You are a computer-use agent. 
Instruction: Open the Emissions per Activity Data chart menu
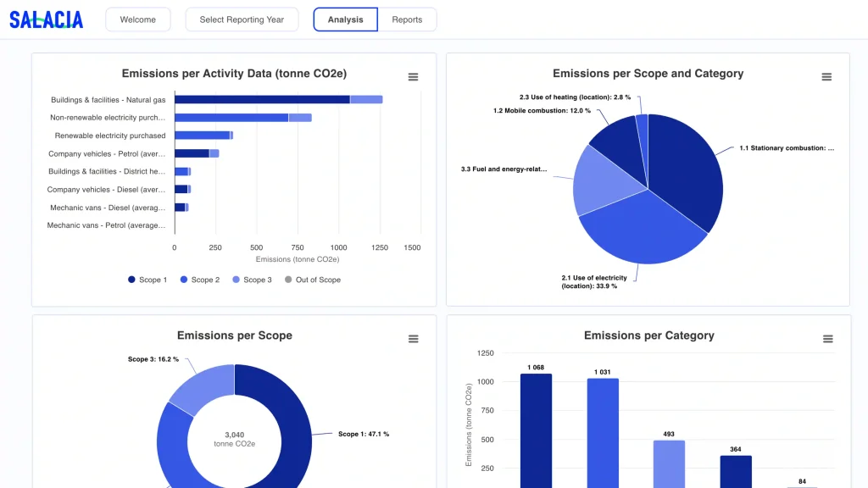pos(413,77)
